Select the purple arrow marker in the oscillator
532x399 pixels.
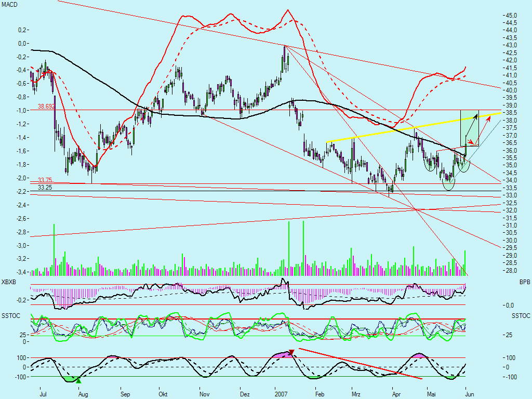[x=291, y=352]
